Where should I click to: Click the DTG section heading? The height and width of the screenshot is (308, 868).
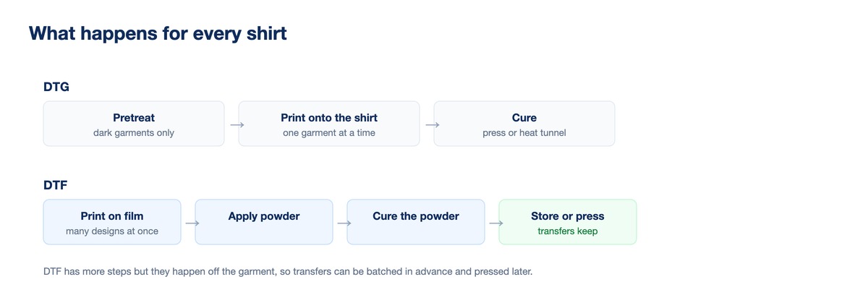pyautogui.click(x=56, y=87)
